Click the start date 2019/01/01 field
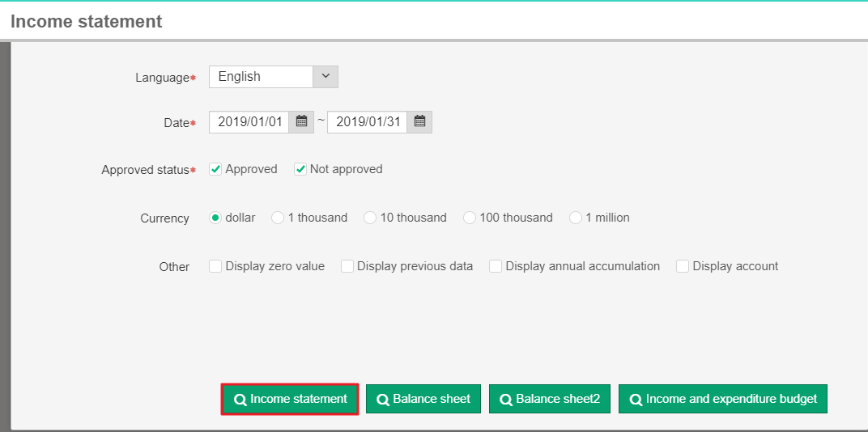Image resolution: width=868 pixels, height=432 pixels. pyautogui.click(x=249, y=122)
